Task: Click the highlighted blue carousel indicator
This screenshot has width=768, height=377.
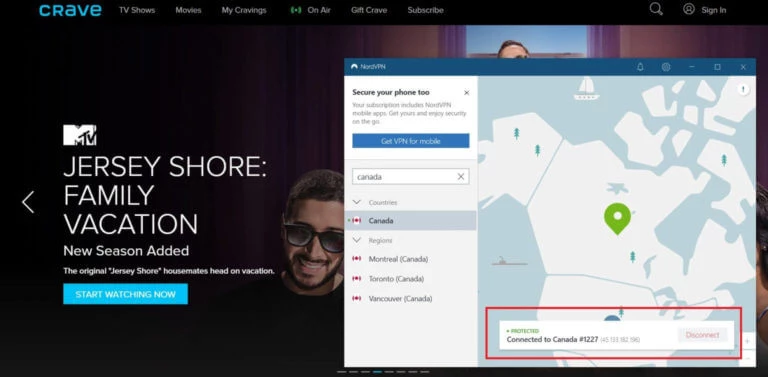Action: 377,372
